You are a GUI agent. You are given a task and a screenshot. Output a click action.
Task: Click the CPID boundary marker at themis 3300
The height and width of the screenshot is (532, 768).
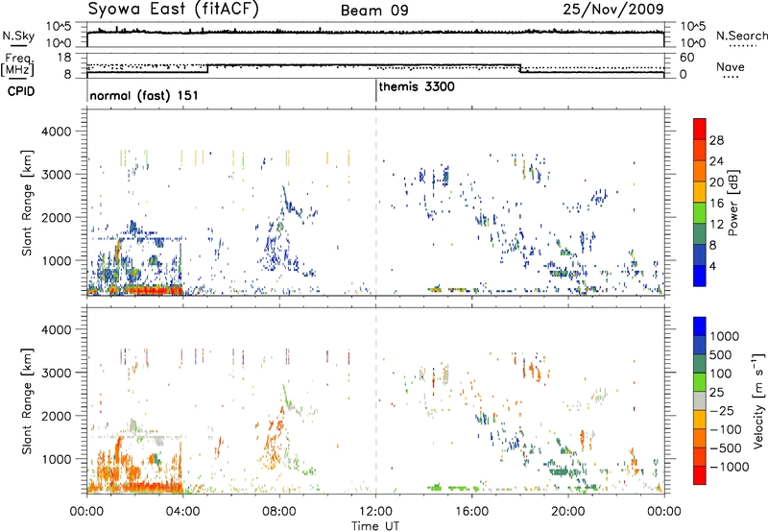point(376,90)
